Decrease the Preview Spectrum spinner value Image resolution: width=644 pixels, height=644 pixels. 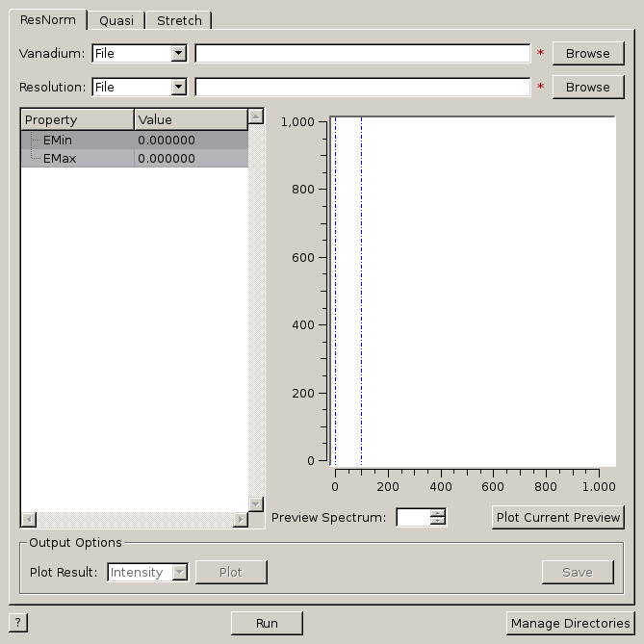tap(438, 522)
